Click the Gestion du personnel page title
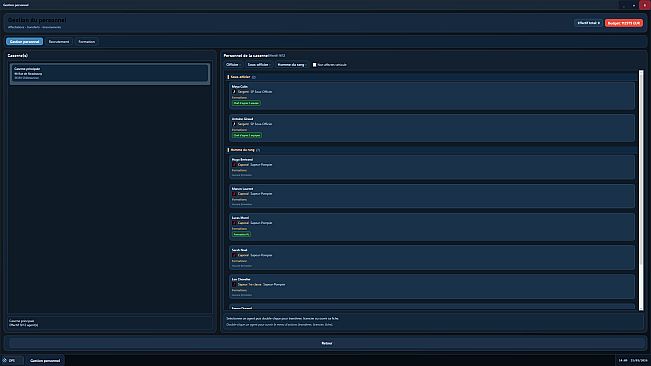The height and width of the screenshot is (366, 651). [37, 20]
